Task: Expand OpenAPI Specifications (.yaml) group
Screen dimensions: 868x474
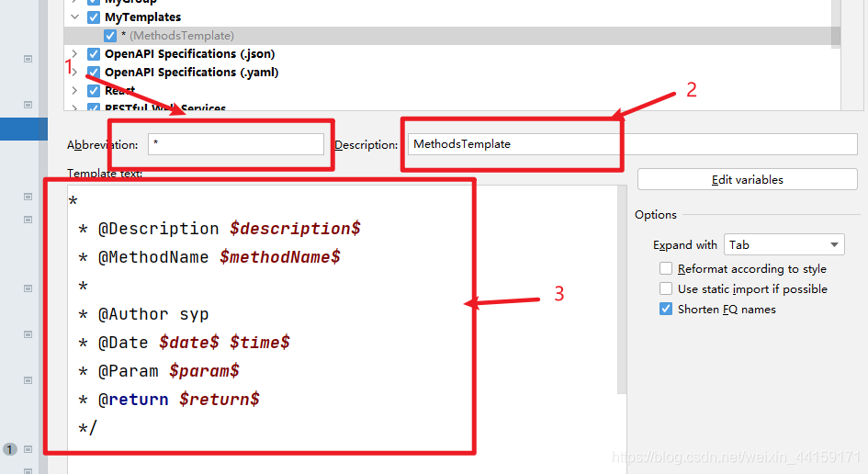Action: [x=74, y=72]
